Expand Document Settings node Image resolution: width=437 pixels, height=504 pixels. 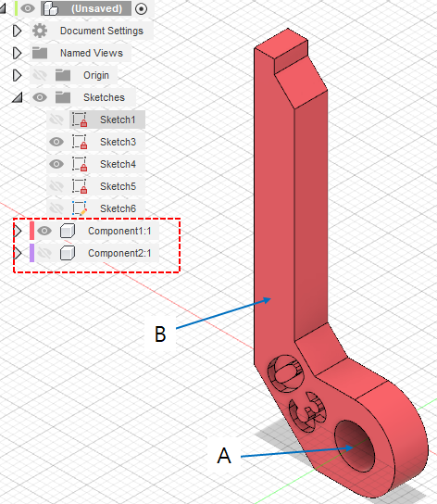tap(17, 31)
